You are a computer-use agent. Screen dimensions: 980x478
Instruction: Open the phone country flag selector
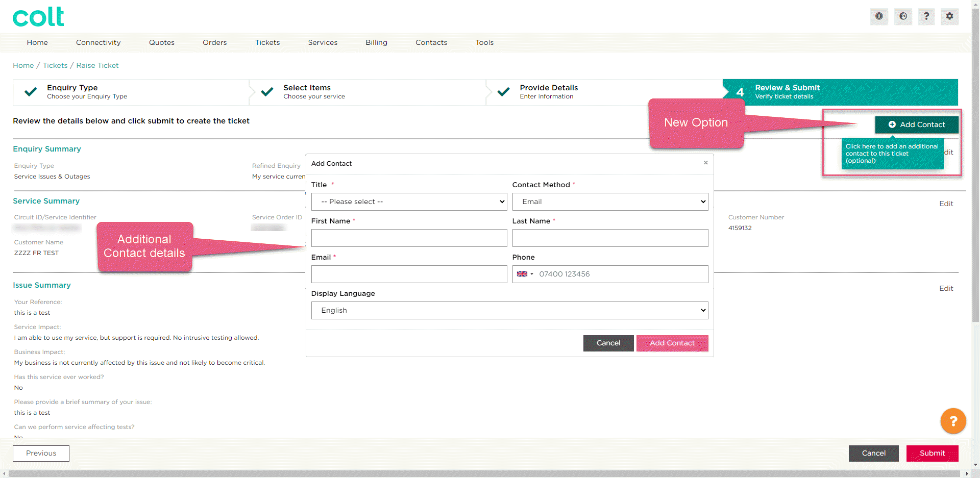525,274
